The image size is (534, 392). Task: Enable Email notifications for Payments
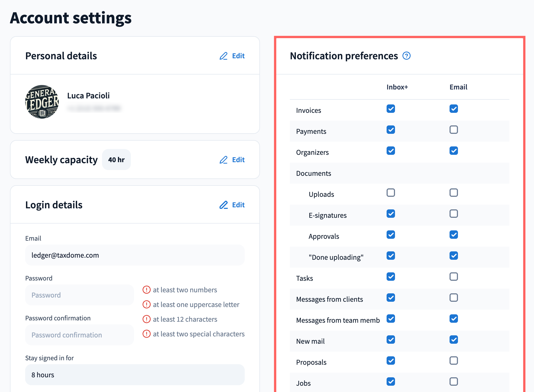click(453, 130)
